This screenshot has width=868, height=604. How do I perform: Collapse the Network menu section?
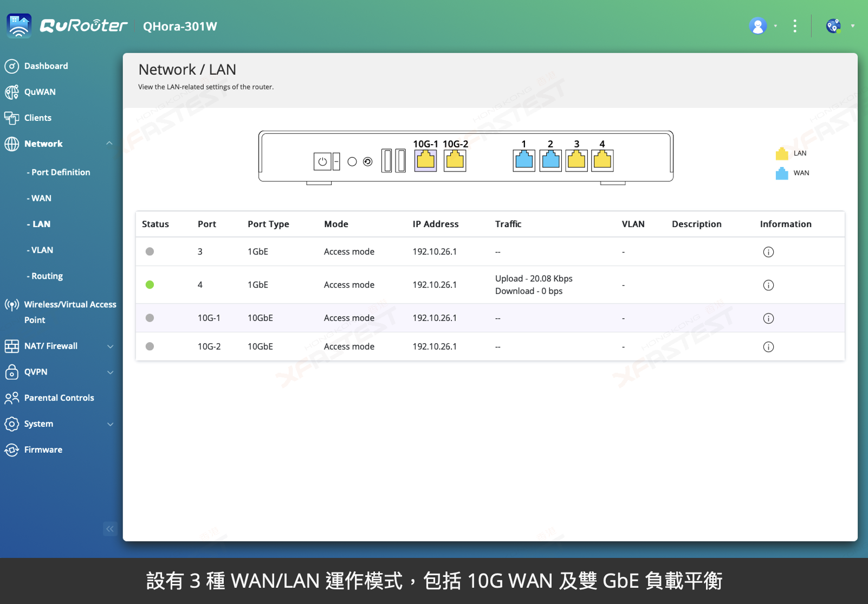point(109,144)
